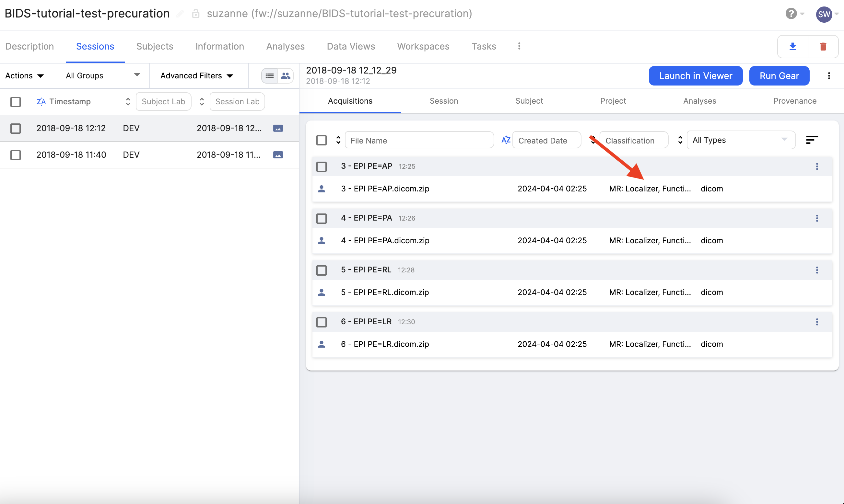
Task: Click the Launch in Viewer button
Action: [696, 76]
